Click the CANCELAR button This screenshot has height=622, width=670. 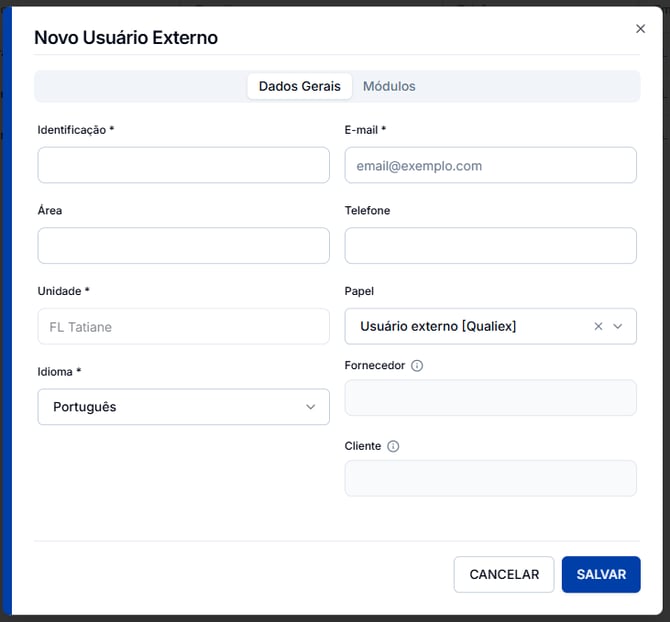(504, 575)
